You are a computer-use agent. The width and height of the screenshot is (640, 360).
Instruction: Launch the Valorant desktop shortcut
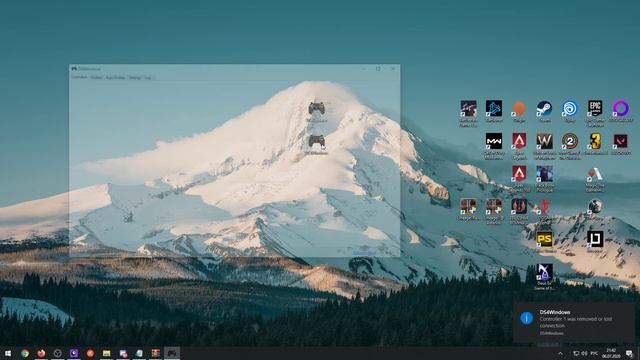[x=620, y=142]
